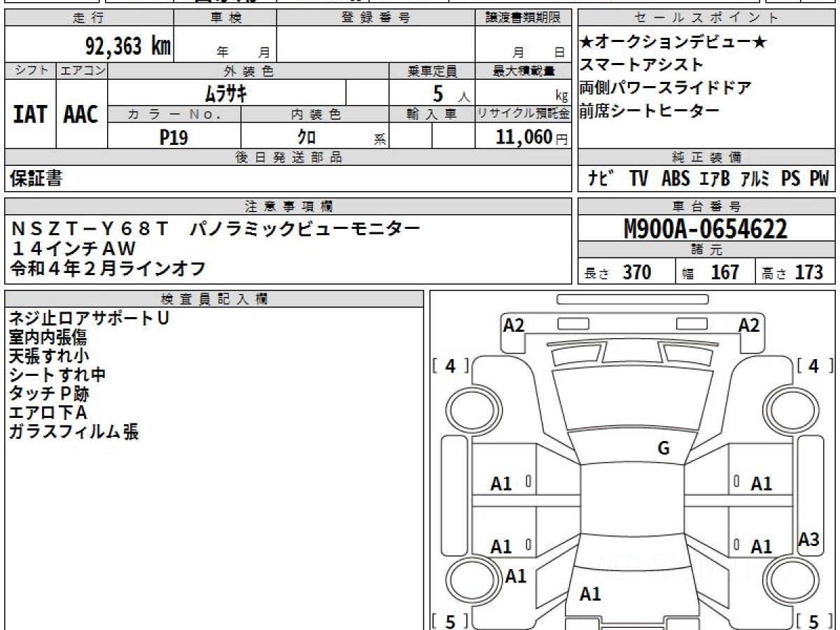Image resolution: width=840 pixels, height=630 pixels.
Task: Select the AAC air-conditioner value
Action: pos(81,115)
